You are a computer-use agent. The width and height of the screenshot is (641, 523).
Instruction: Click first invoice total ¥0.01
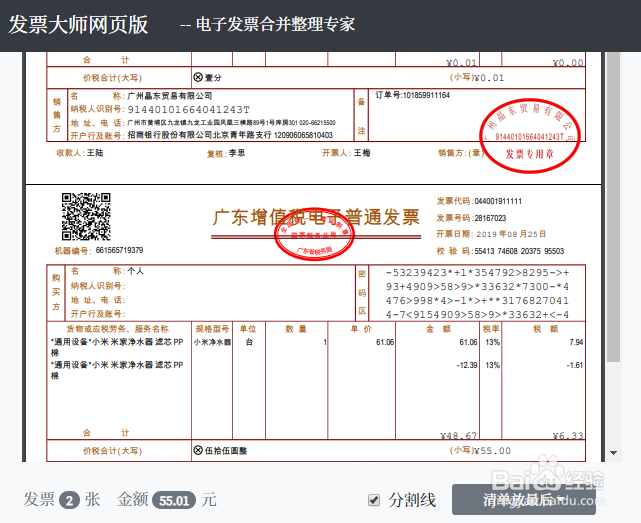(489, 78)
